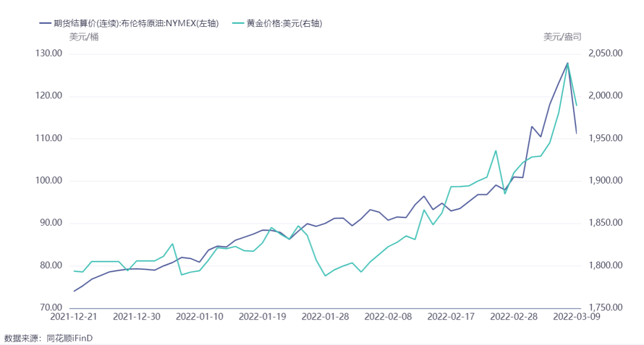Click the 2021-12-30 date label
The height and width of the screenshot is (345, 644).
click(137, 316)
